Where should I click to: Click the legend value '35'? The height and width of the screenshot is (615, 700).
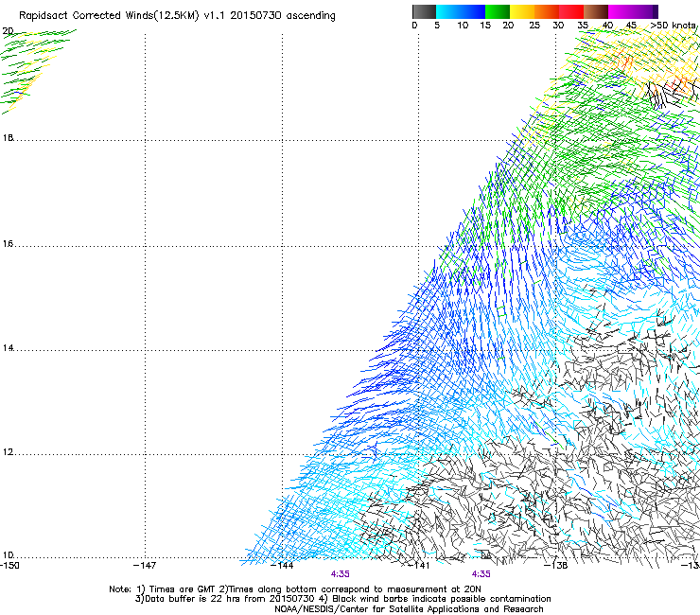[583, 26]
